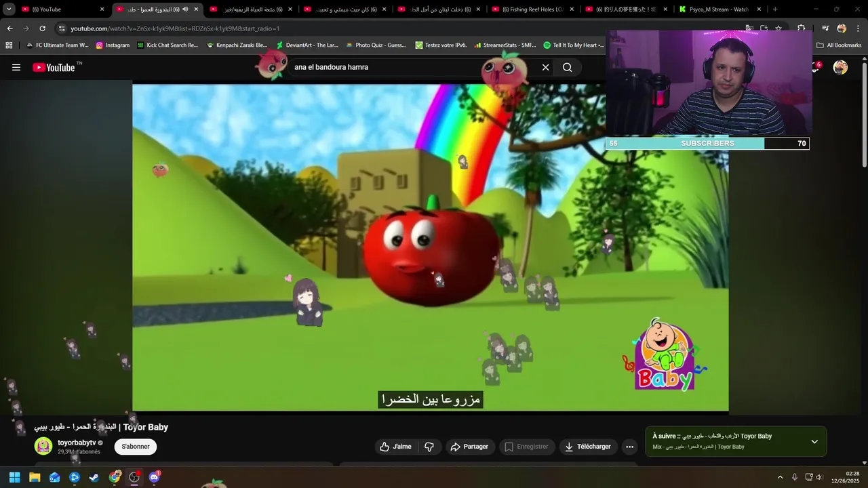Open the toyorbabytv channel name link
Screen dimensions: 868x488
[x=77, y=443]
